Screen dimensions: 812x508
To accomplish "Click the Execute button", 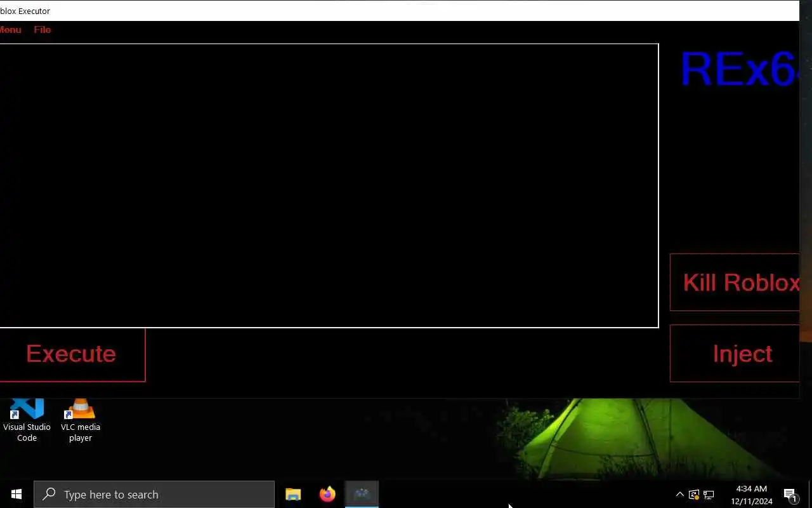I will [72, 354].
